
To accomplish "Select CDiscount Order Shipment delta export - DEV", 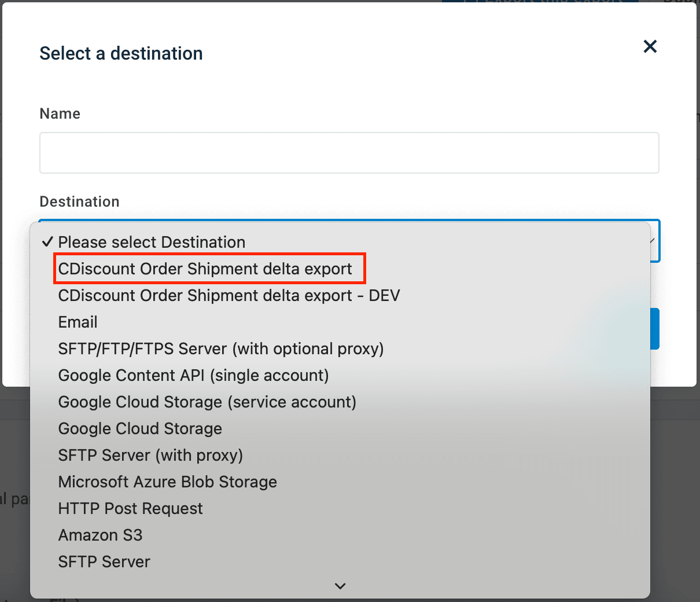I will (229, 296).
